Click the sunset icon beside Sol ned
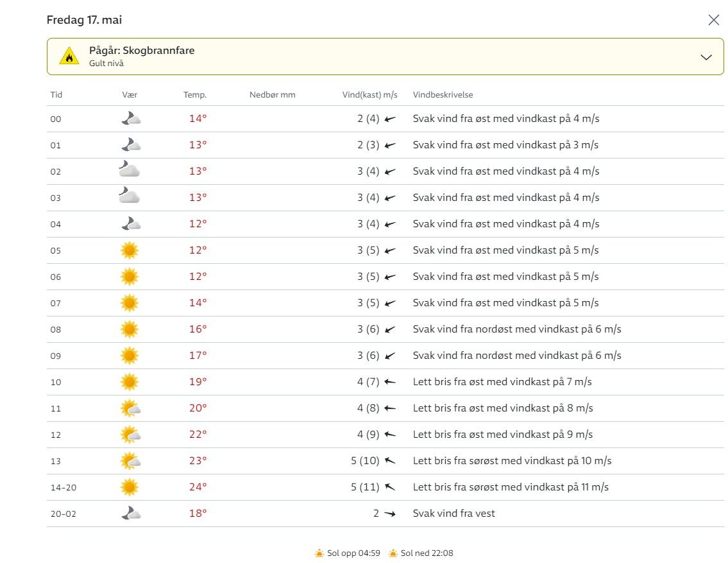This screenshot has width=728, height=563. click(393, 553)
